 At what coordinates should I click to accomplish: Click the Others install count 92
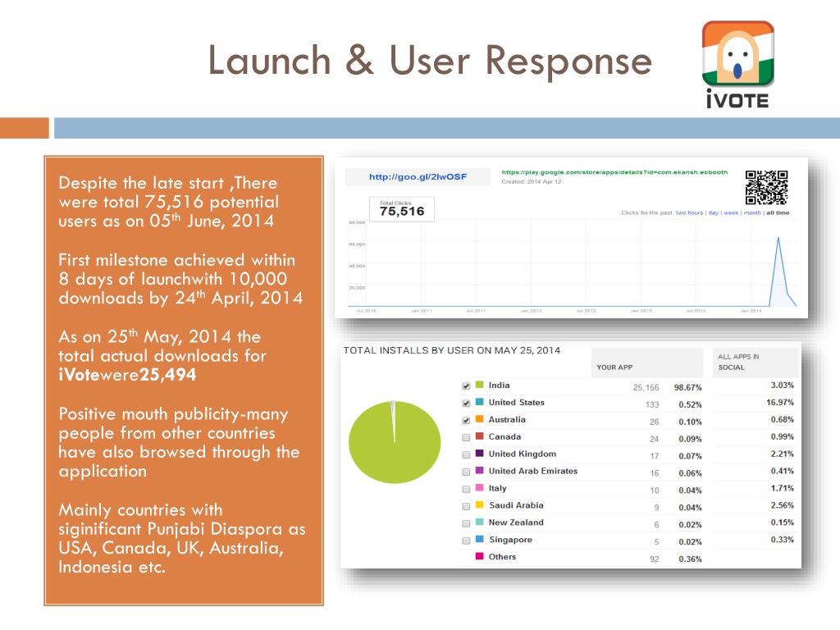pos(654,559)
